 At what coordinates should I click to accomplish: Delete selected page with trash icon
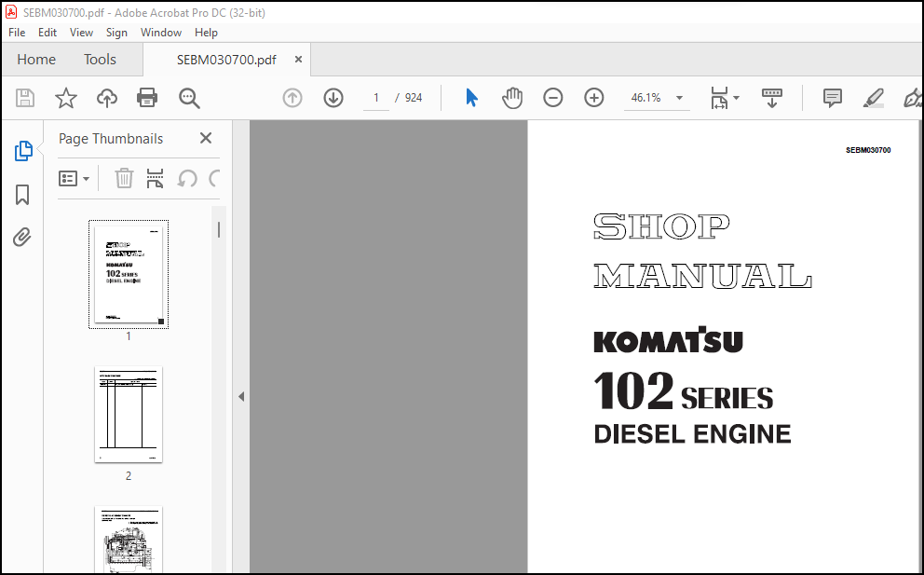124,178
